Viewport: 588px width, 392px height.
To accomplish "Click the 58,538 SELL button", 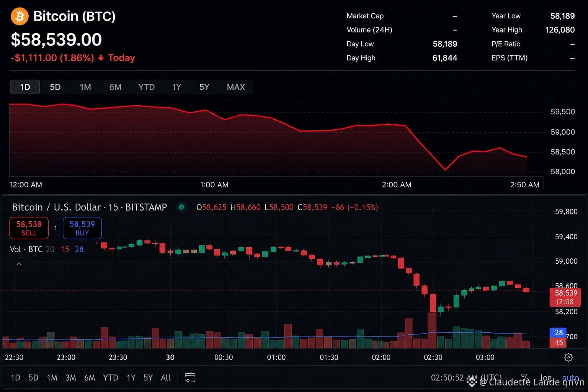I will [x=29, y=228].
